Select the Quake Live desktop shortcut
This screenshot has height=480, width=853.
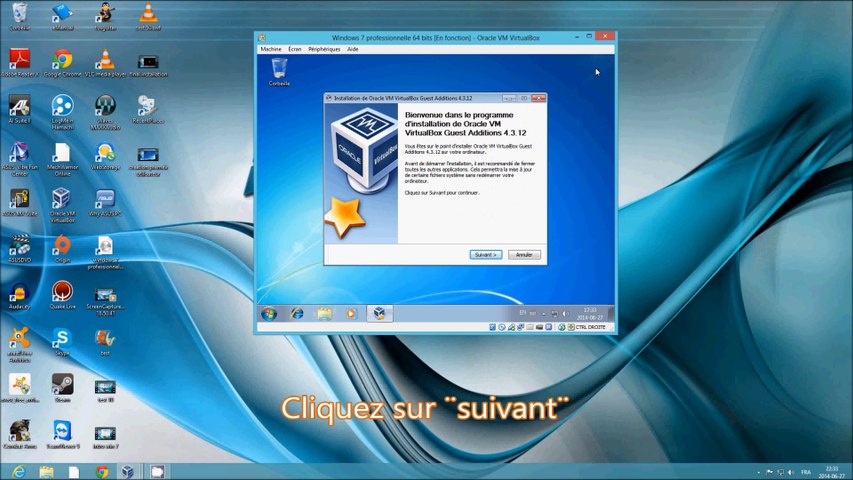coord(63,296)
